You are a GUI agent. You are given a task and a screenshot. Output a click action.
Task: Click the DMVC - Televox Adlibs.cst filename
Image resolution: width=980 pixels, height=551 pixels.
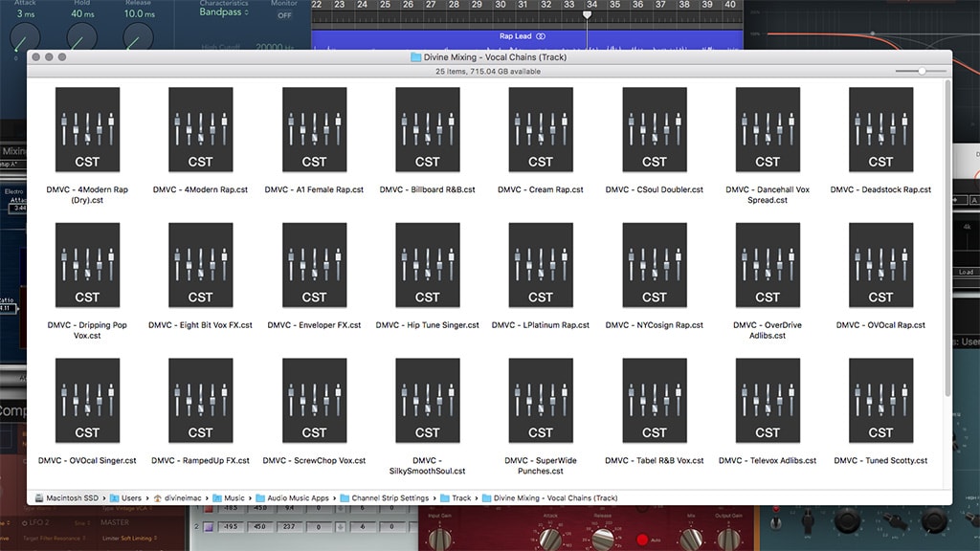pyautogui.click(x=768, y=460)
